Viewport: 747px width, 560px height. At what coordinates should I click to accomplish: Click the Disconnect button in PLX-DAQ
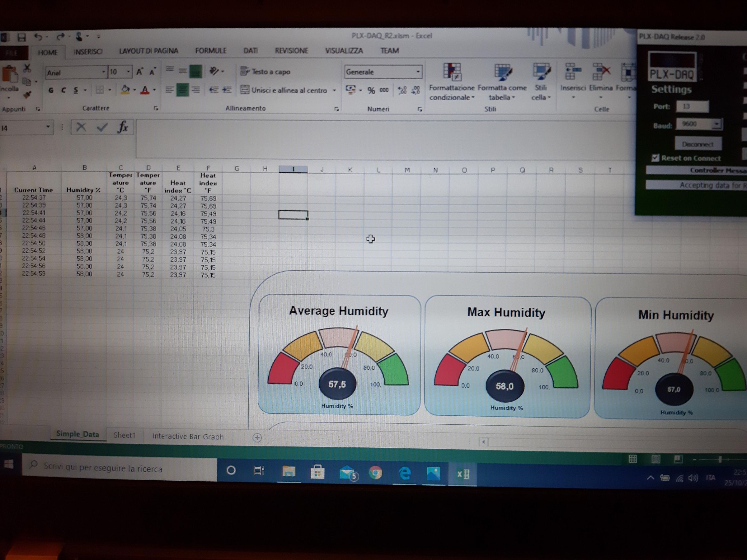pyautogui.click(x=698, y=143)
